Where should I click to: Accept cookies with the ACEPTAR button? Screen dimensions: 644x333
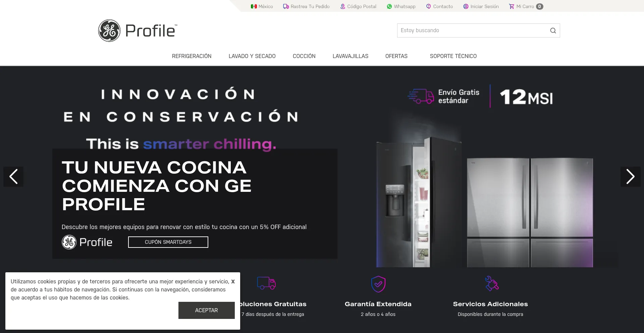tap(206, 310)
